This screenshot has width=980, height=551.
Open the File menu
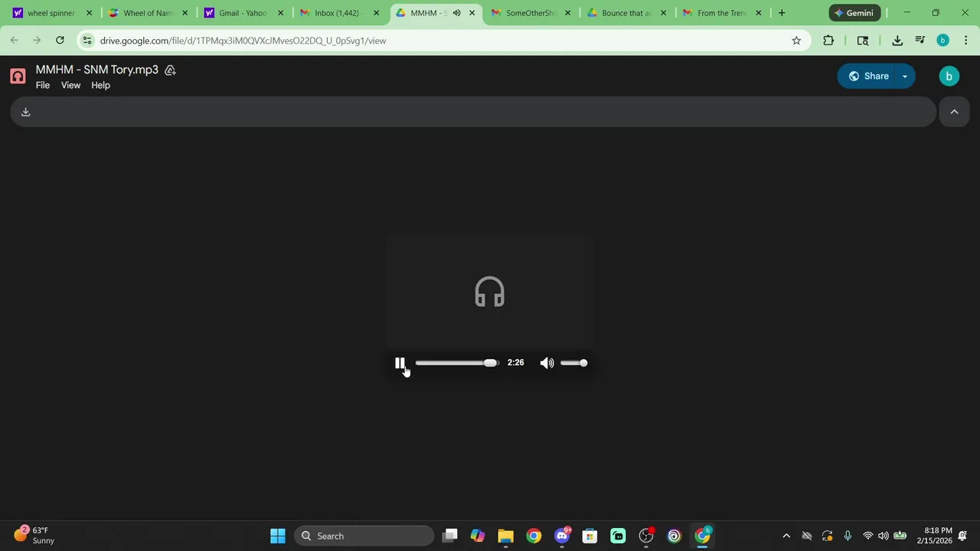(x=43, y=85)
